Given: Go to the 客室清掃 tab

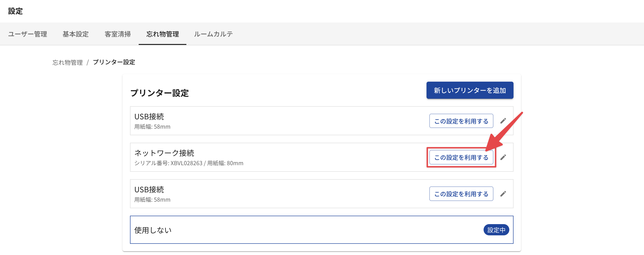Looking at the screenshot, I should (117, 34).
